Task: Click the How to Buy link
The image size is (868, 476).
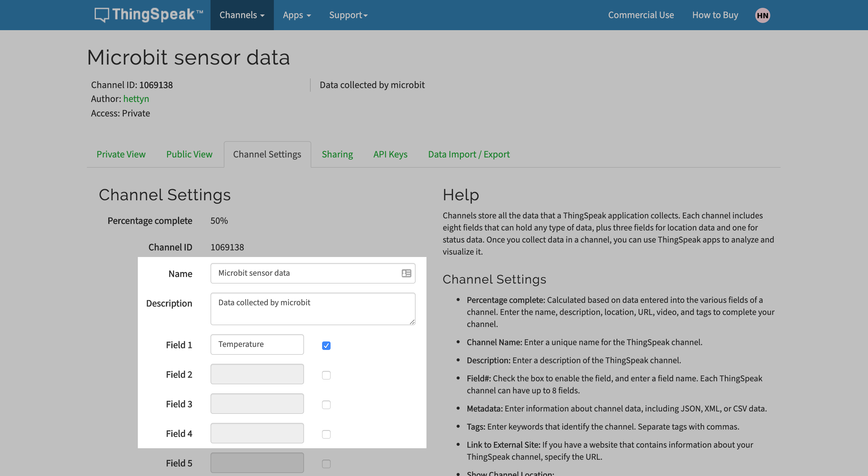Action: pos(715,15)
